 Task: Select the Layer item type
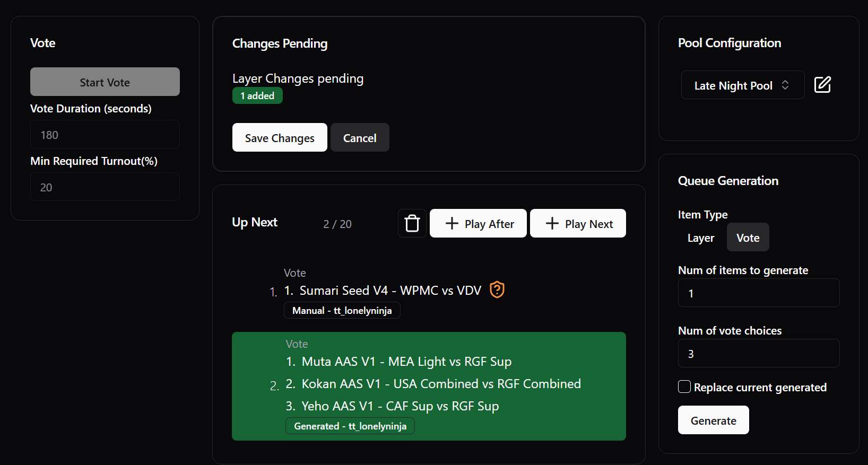coord(701,238)
